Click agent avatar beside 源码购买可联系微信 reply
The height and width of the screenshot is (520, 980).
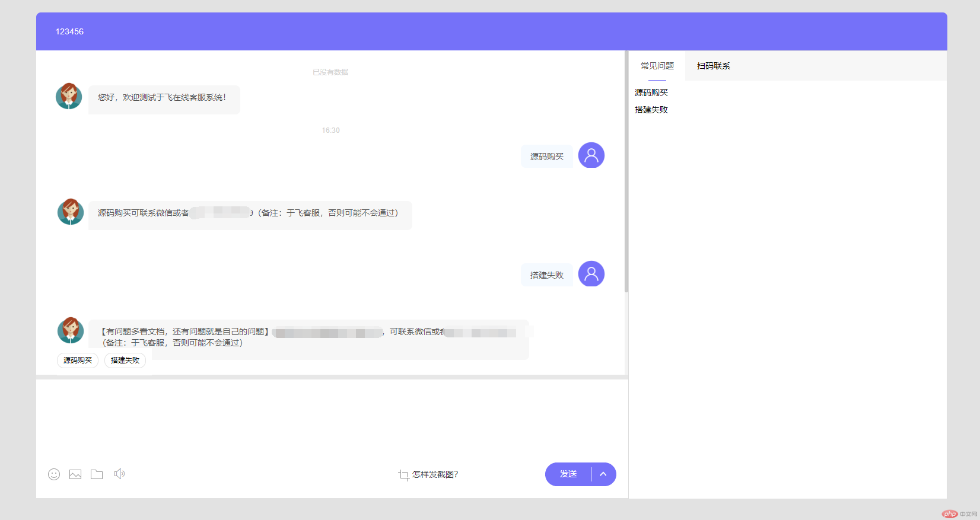coord(71,212)
